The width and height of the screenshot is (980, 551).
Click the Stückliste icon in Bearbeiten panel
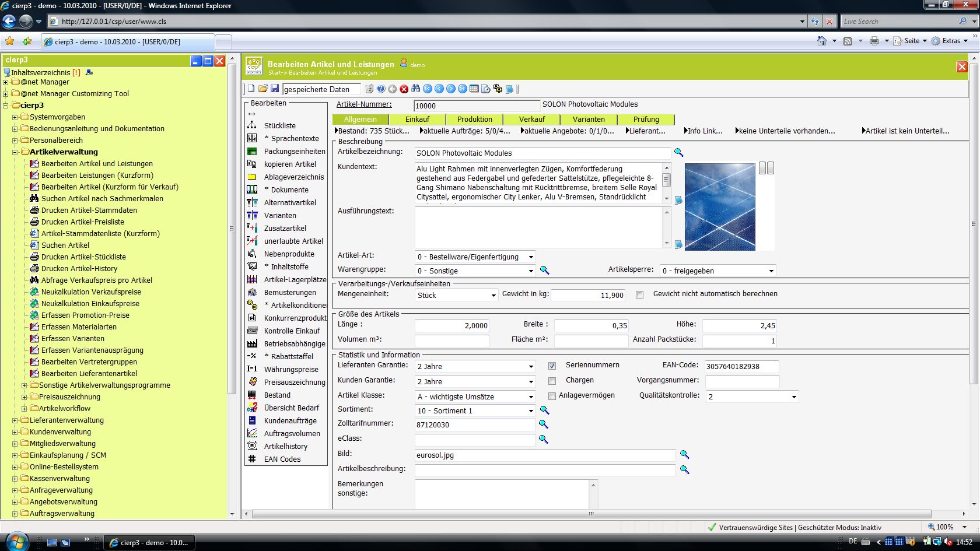point(252,125)
